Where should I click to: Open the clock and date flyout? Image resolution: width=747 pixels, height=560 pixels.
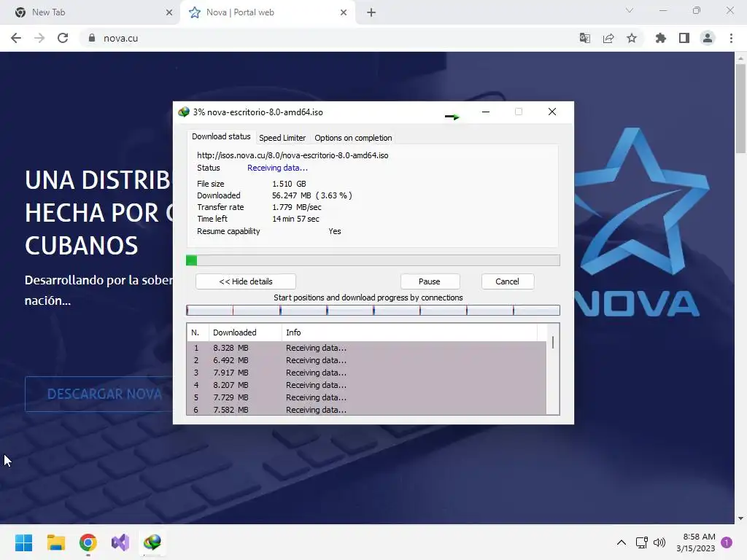(696, 542)
